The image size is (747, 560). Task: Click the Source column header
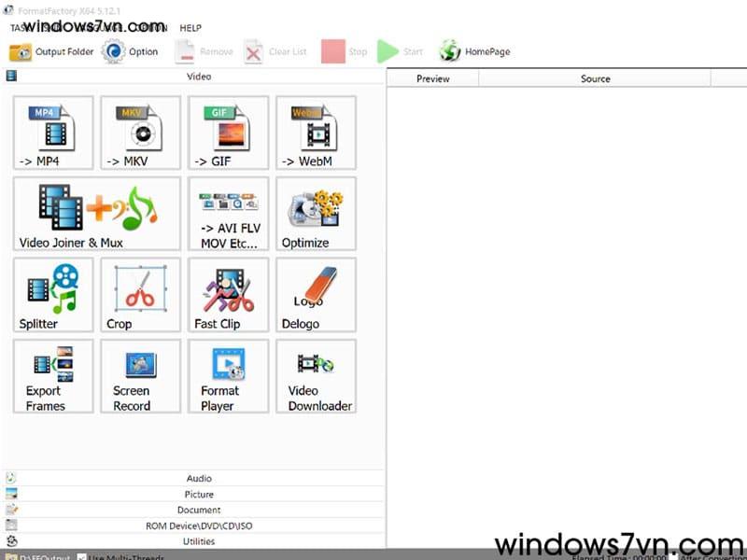(595, 78)
